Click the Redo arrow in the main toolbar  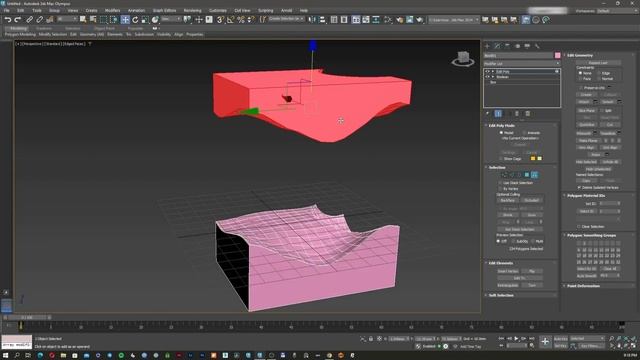pos(18,20)
